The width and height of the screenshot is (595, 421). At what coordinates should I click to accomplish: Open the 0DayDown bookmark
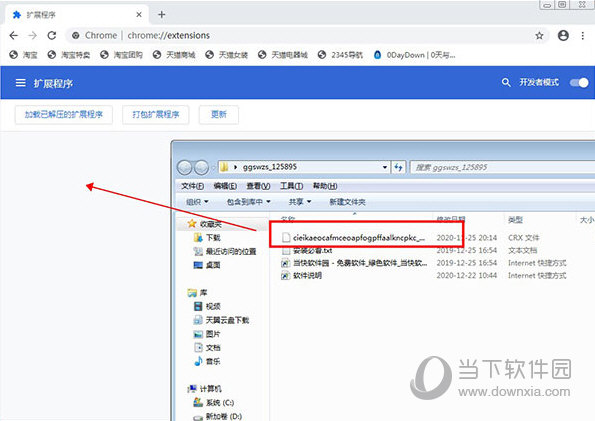coord(414,55)
